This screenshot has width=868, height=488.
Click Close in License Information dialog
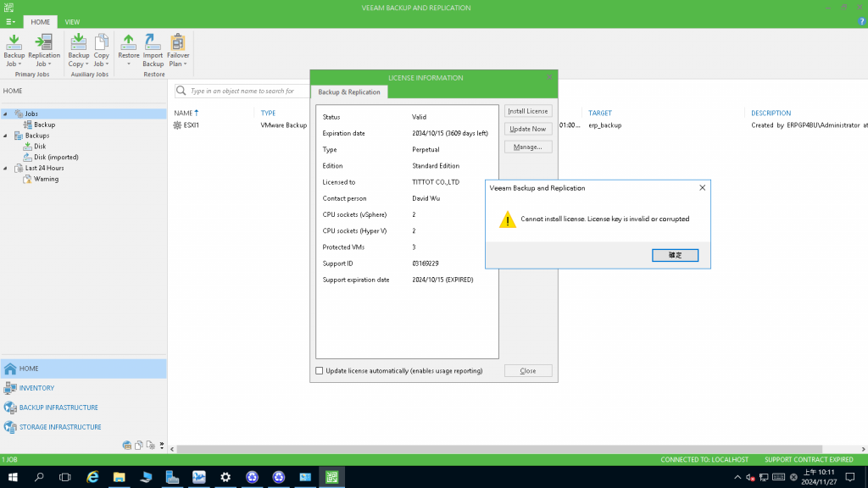(527, 371)
